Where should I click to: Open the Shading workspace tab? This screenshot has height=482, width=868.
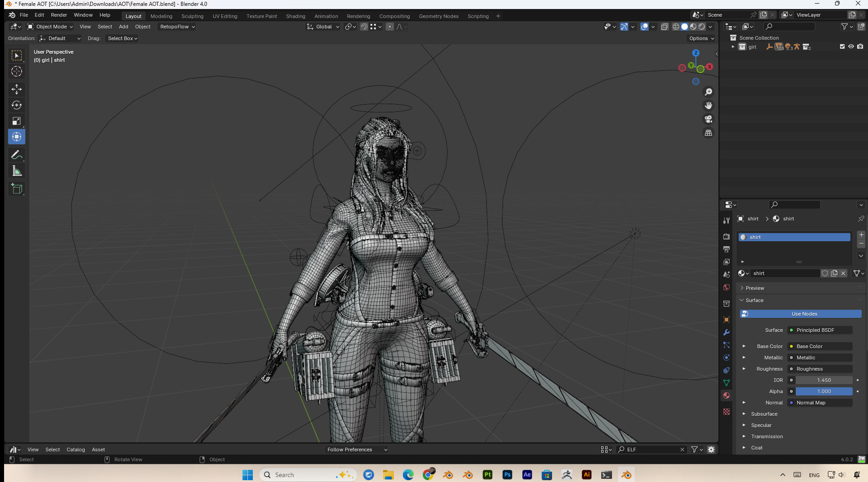click(x=296, y=16)
